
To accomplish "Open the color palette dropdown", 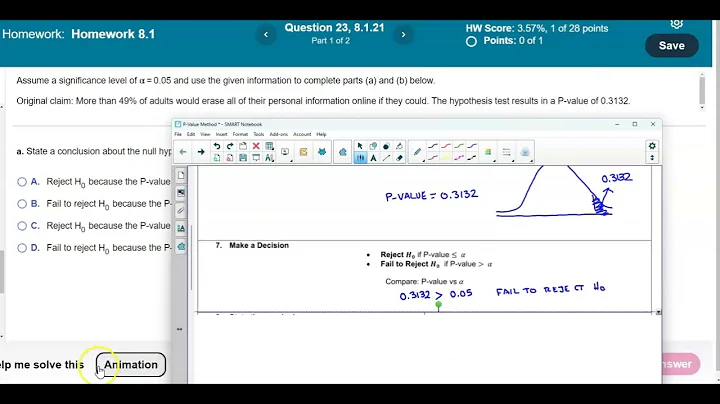I will click(488, 152).
